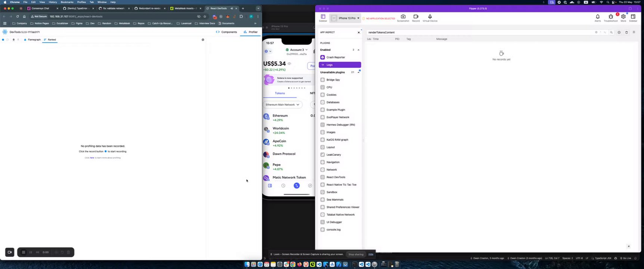Open the Chrome extensions puzzle icon
The height and width of the screenshot is (269, 644).
tap(241, 16)
